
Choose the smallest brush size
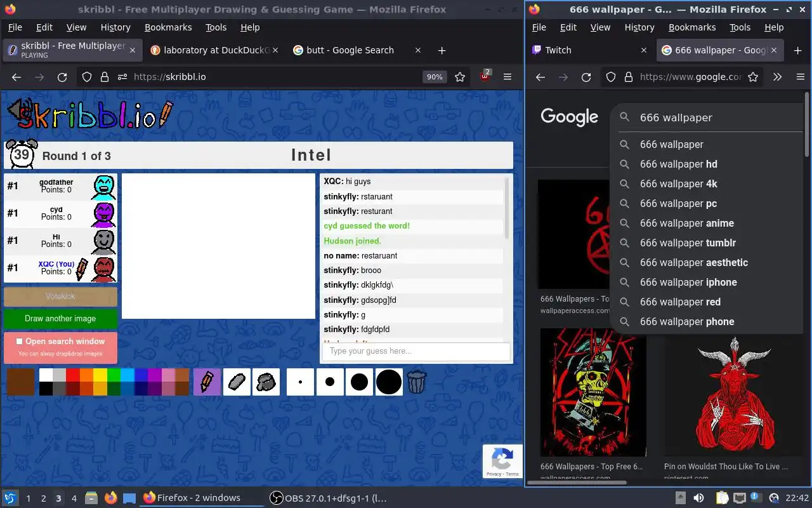[x=300, y=382]
